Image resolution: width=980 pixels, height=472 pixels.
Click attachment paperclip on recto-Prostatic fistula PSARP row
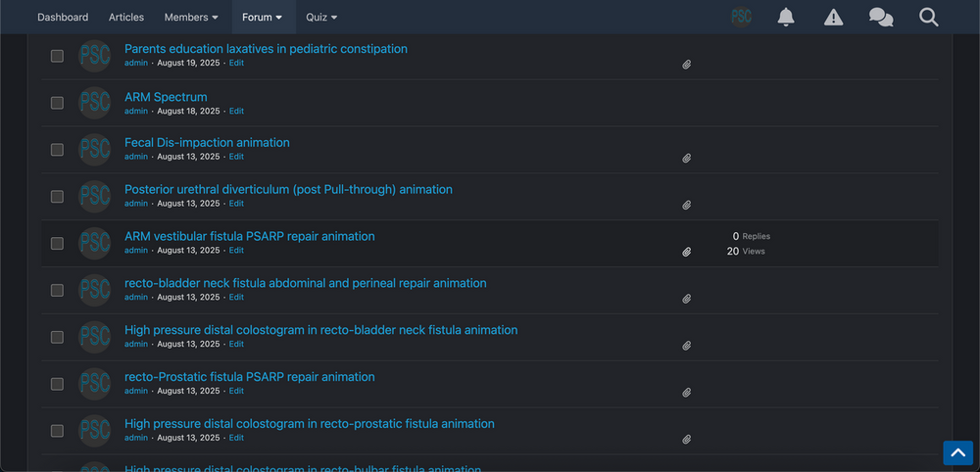686,392
